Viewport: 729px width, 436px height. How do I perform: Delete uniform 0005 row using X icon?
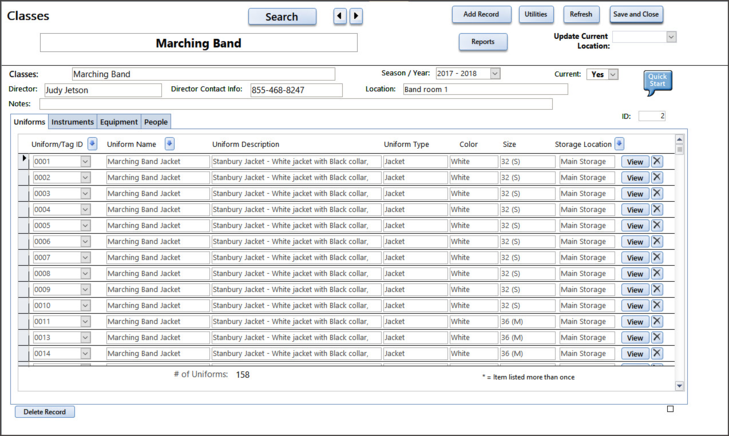[657, 225]
